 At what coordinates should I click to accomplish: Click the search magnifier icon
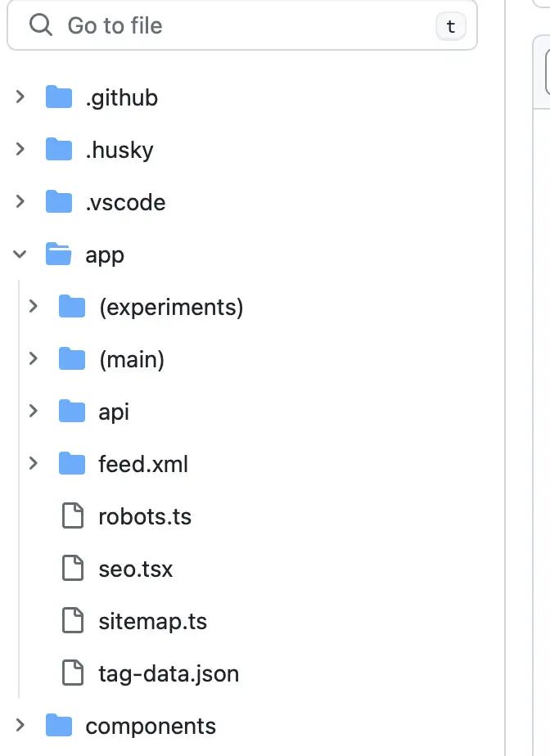tap(41, 25)
